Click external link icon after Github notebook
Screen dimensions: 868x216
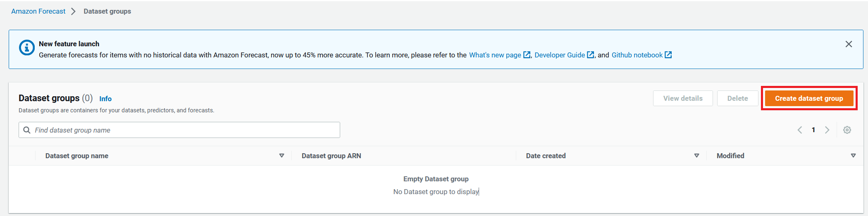668,55
